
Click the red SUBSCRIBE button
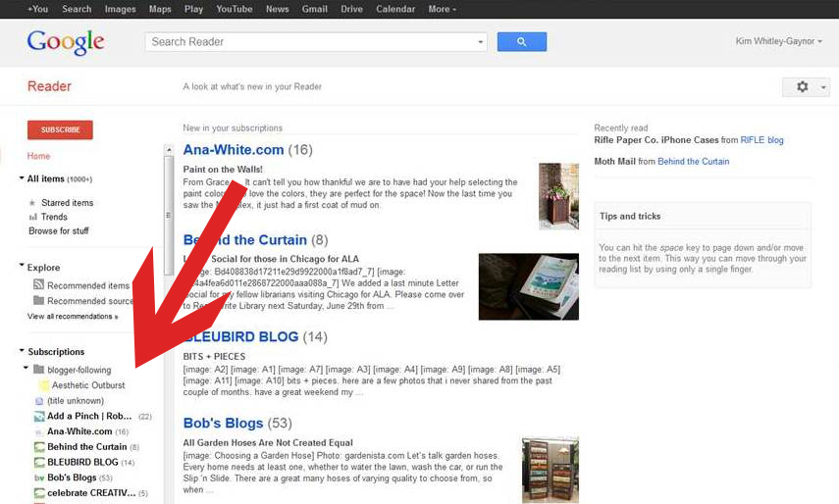(60, 129)
